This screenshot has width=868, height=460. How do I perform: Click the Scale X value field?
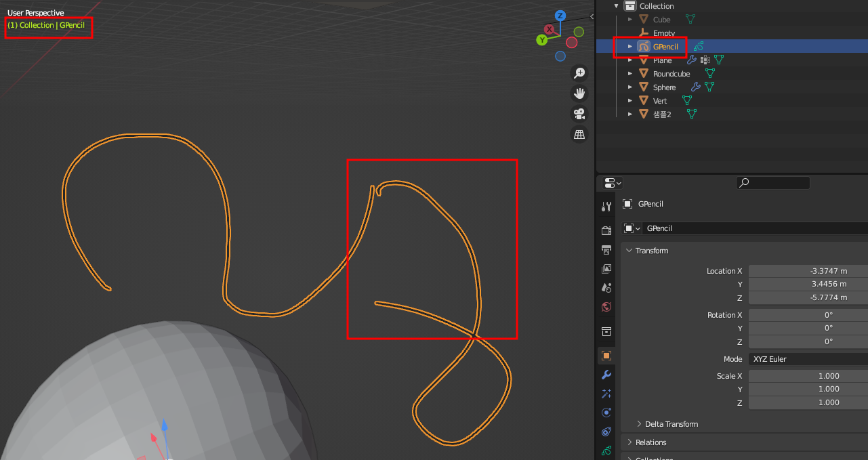point(808,376)
